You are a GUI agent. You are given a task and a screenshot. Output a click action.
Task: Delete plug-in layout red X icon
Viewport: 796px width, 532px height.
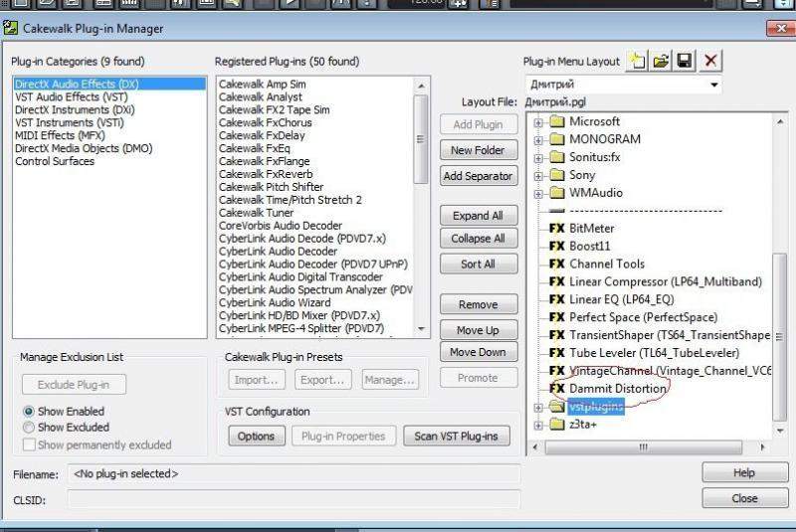710,61
